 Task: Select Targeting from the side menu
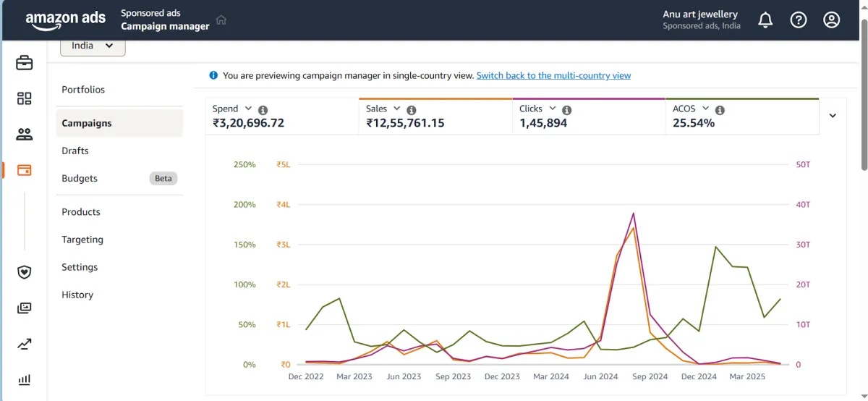point(82,240)
